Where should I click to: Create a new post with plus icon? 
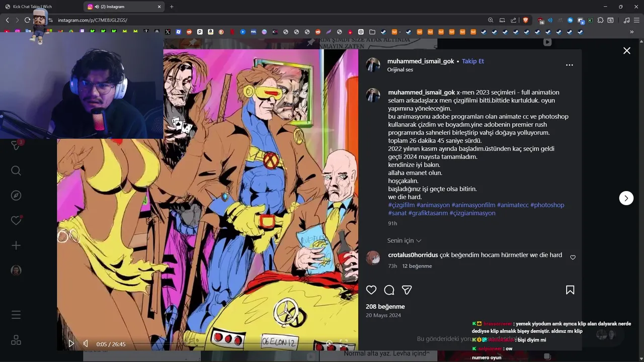click(x=16, y=245)
